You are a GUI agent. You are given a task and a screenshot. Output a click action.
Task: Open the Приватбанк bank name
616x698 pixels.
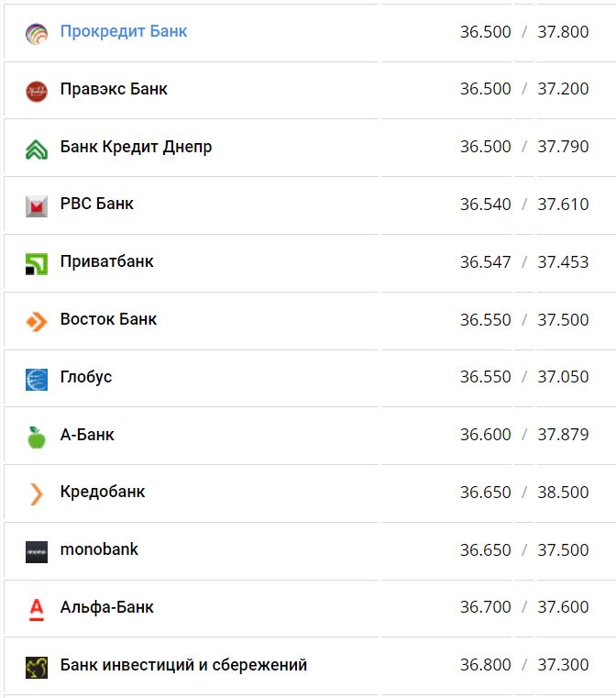(107, 262)
